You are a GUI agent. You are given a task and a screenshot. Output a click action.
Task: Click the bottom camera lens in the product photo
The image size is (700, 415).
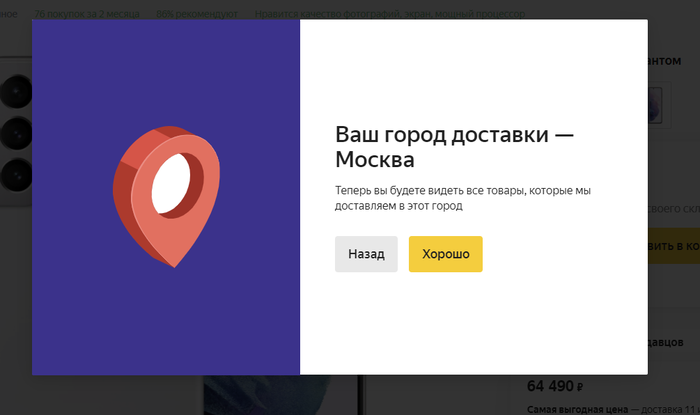tap(16, 174)
